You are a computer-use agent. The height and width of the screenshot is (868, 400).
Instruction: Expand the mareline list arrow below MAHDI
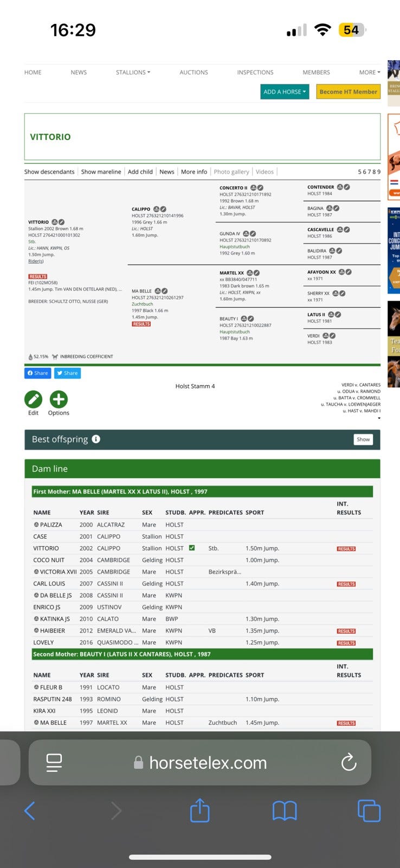pyautogui.click(x=379, y=418)
